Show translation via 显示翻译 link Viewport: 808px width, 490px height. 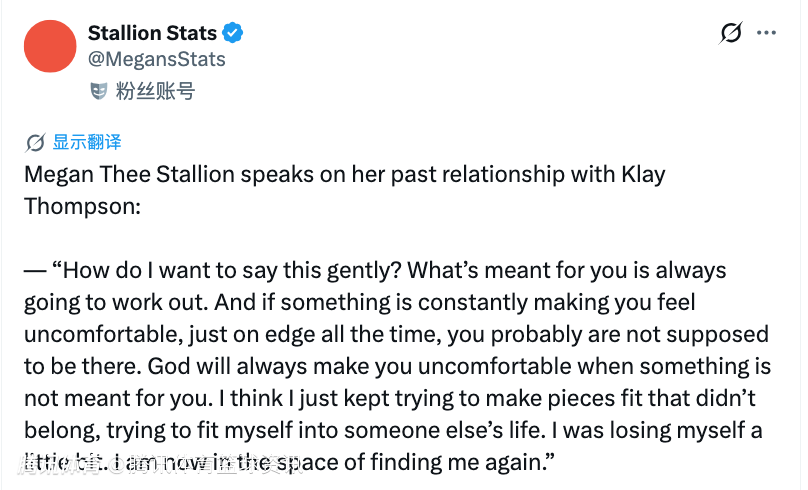[87, 142]
